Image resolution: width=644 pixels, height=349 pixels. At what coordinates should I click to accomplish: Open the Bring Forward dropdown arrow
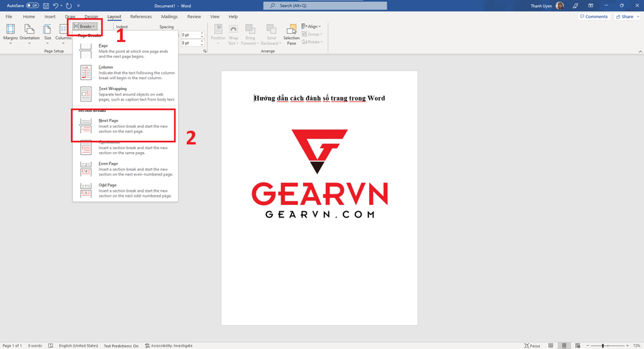click(257, 43)
